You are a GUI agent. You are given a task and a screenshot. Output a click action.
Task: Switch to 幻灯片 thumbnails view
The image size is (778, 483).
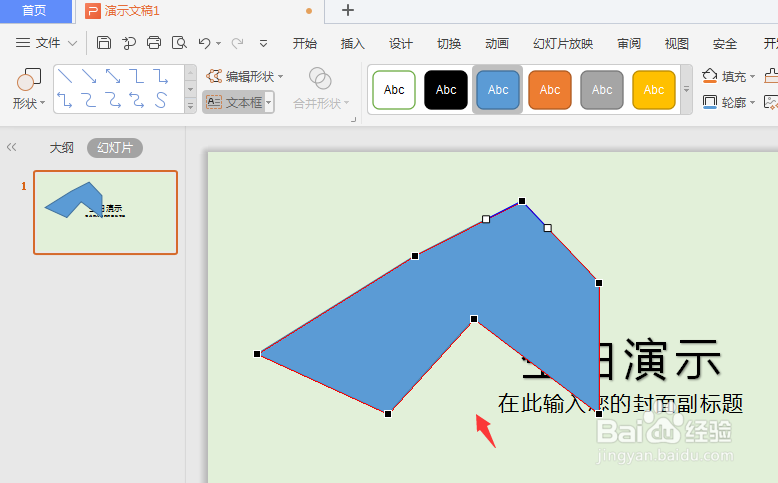115,147
